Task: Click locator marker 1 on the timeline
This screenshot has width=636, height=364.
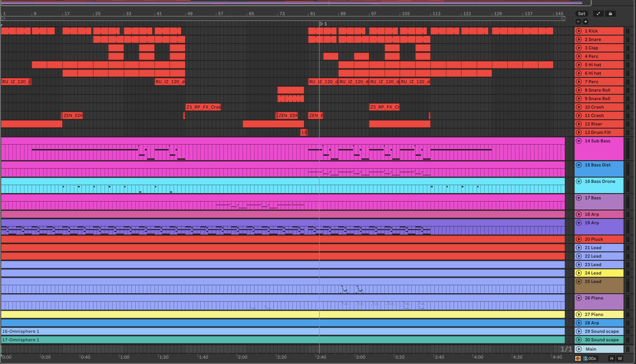Action: pyautogui.click(x=321, y=24)
